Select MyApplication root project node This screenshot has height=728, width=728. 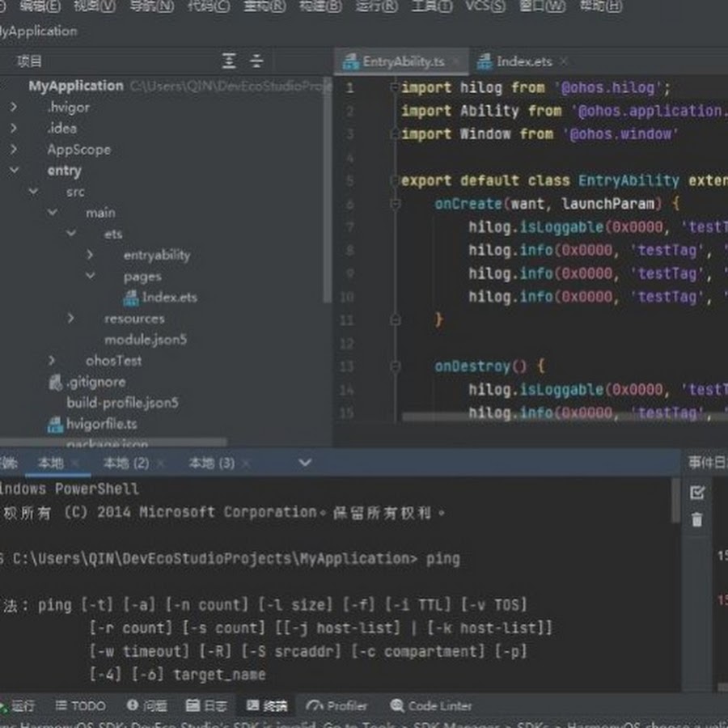pyautogui.click(x=76, y=86)
